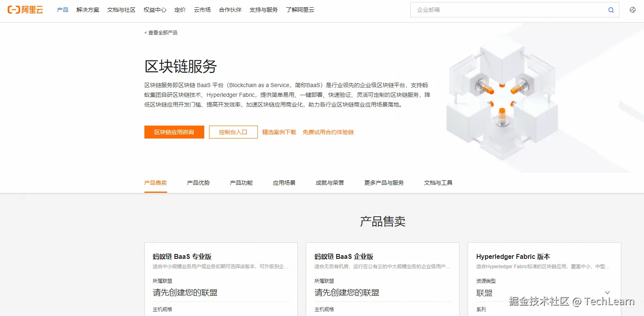
Task: Click the 区块链服务 page heading
Action: pos(181,66)
